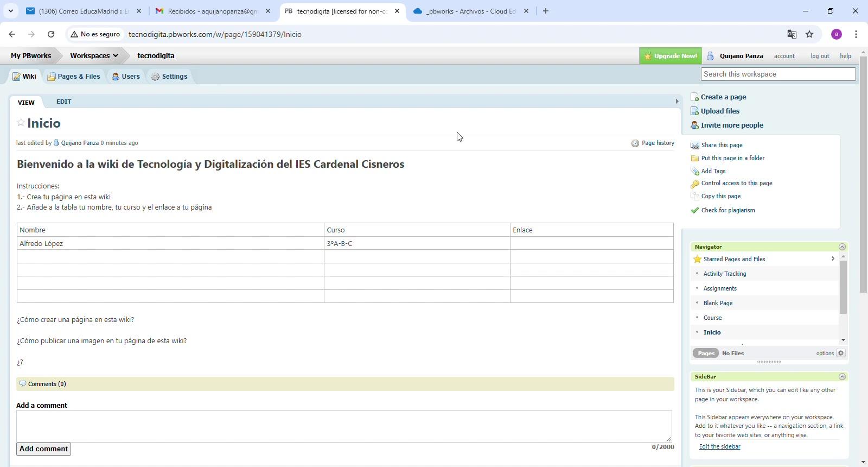The width and height of the screenshot is (868, 467).
Task: Open the Users tab
Action: 126,77
